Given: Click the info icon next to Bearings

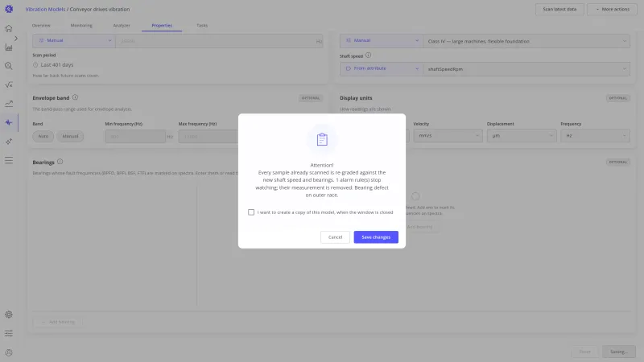Looking at the screenshot, I should 60,162.
